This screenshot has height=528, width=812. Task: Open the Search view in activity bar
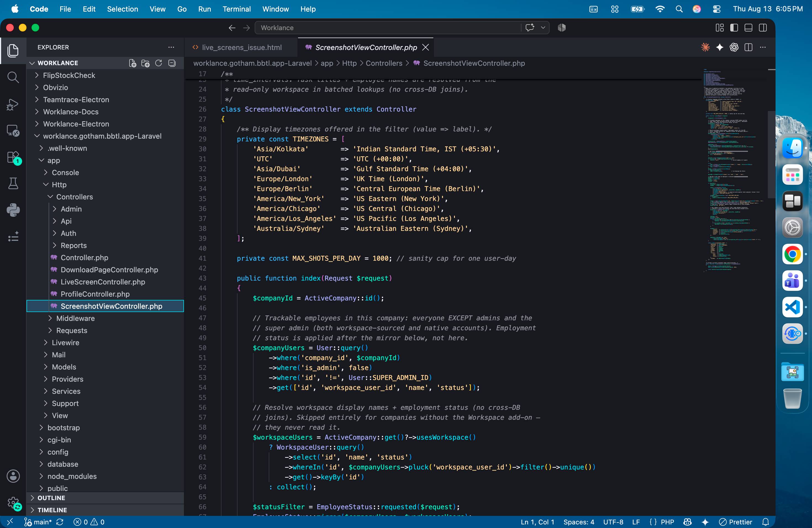tap(13, 77)
